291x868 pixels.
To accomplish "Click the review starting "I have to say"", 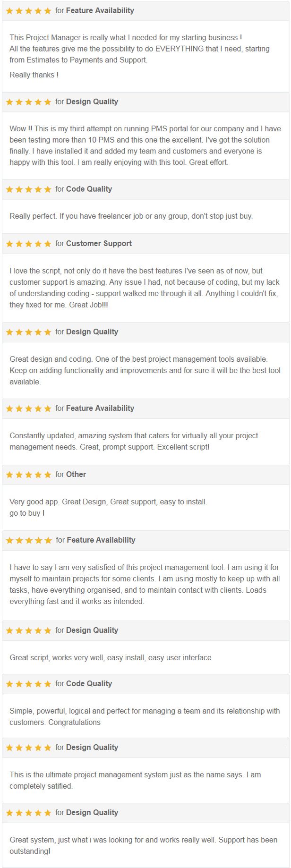I will pyautogui.click(x=144, y=584).
